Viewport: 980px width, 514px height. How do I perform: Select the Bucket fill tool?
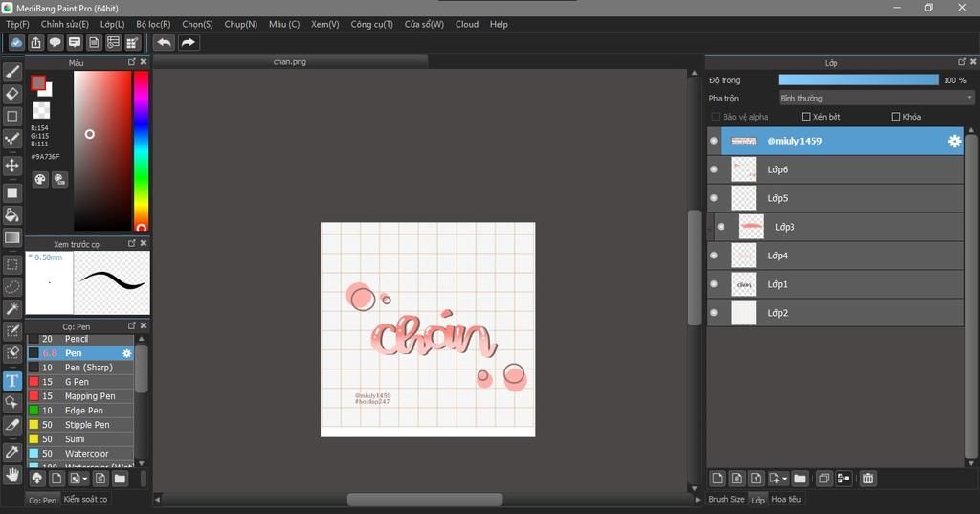click(x=11, y=215)
